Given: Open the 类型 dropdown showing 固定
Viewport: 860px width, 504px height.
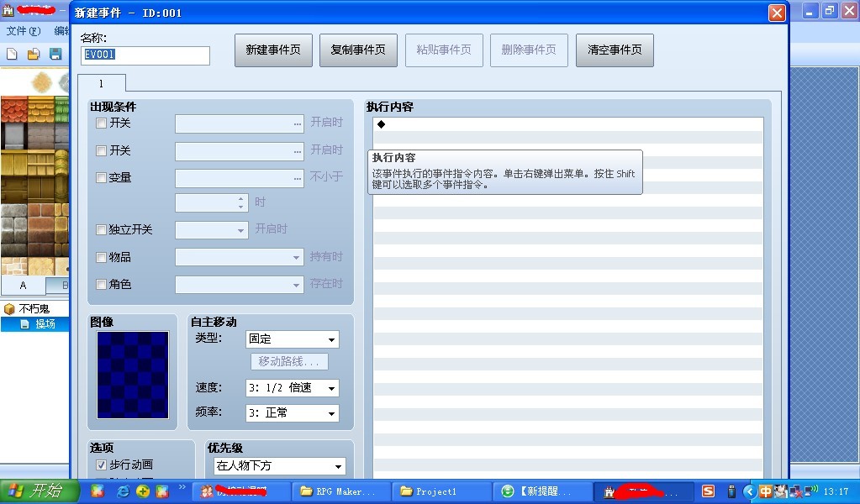Looking at the screenshot, I should 293,339.
